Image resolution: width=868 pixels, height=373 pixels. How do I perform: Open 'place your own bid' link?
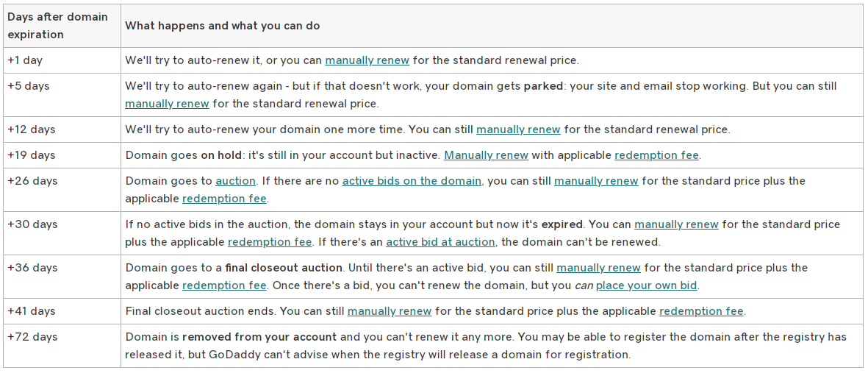click(x=647, y=285)
